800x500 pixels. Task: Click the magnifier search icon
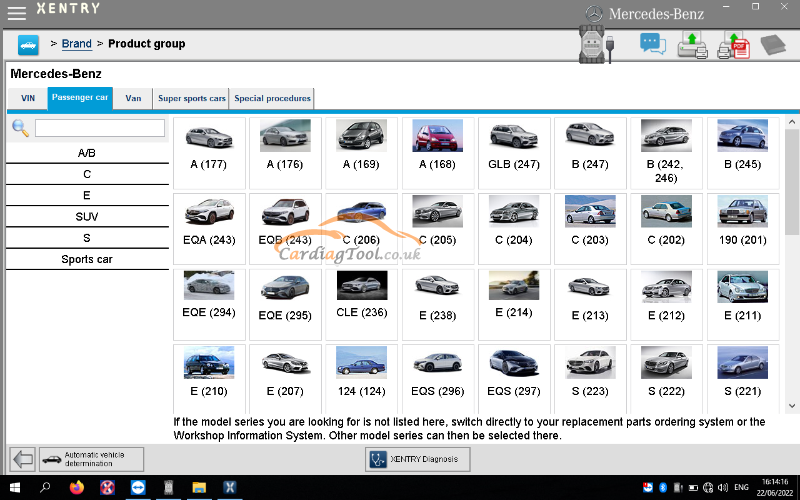tap(20, 128)
